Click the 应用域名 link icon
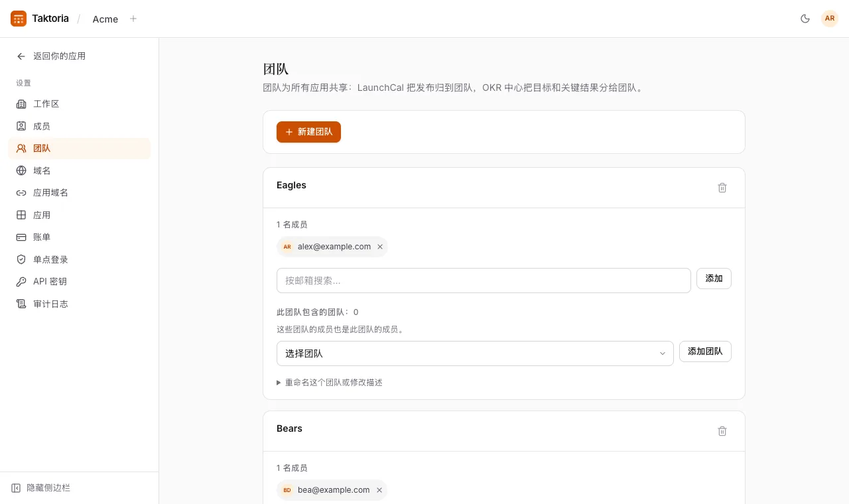849x504 pixels. coord(21,193)
